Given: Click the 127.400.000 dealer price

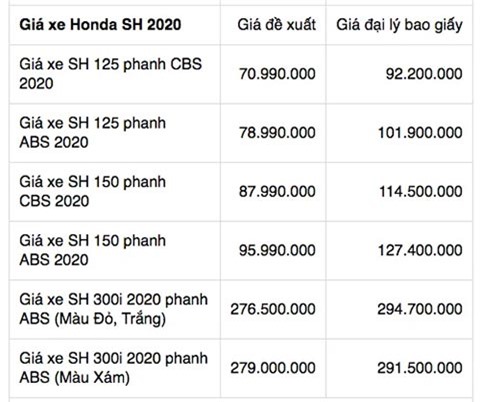Looking at the screenshot, I should click(420, 250).
